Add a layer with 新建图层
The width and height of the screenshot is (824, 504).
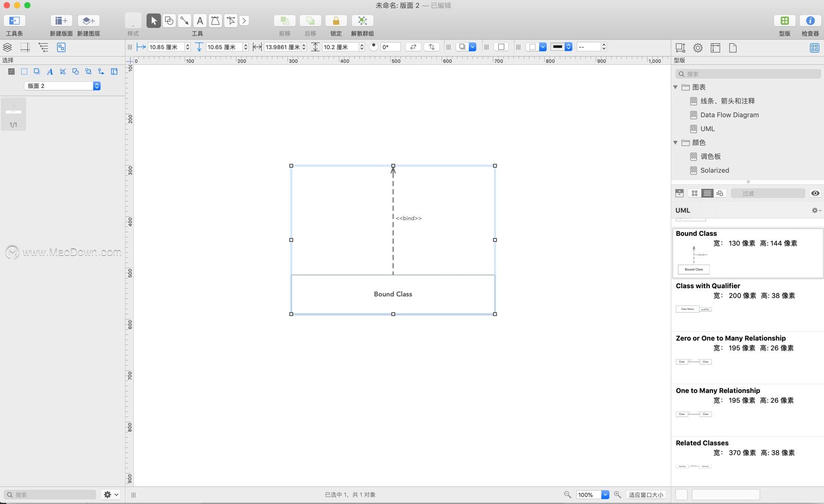[88, 21]
